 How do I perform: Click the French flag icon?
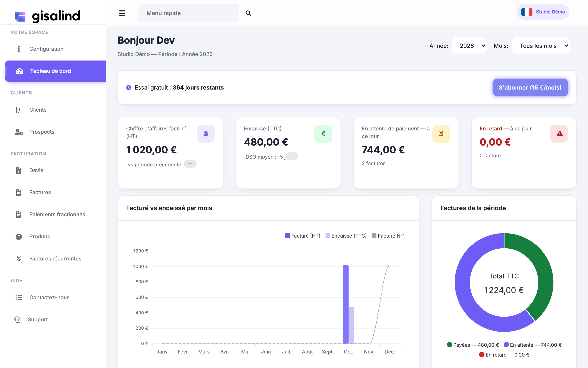[x=527, y=12]
